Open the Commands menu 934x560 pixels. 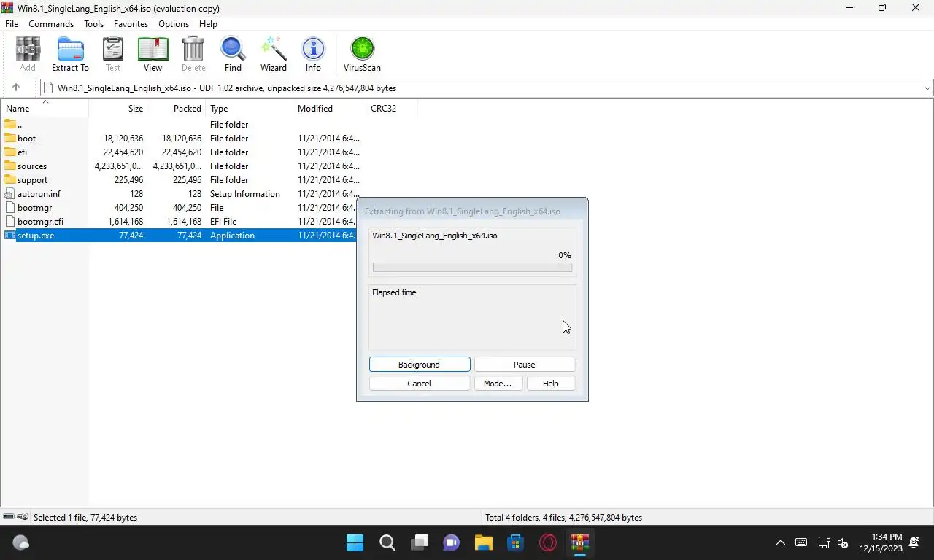coord(51,24)
